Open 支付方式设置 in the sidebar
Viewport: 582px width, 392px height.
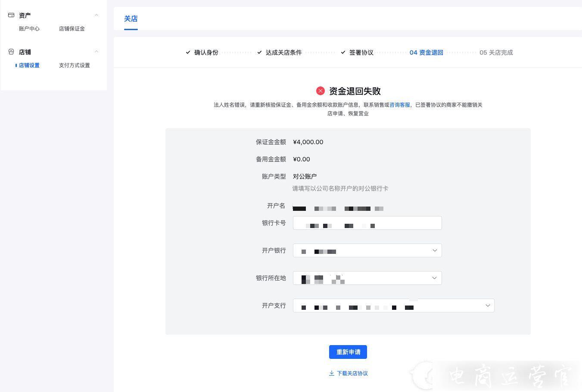pyautogui.click(x=75, y=65)
